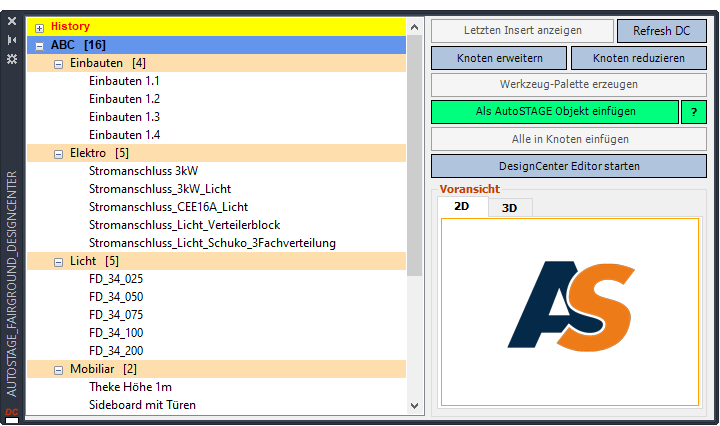Switch preview to 3D tab
Screen dimensions: 720x426
coord(510,208)
